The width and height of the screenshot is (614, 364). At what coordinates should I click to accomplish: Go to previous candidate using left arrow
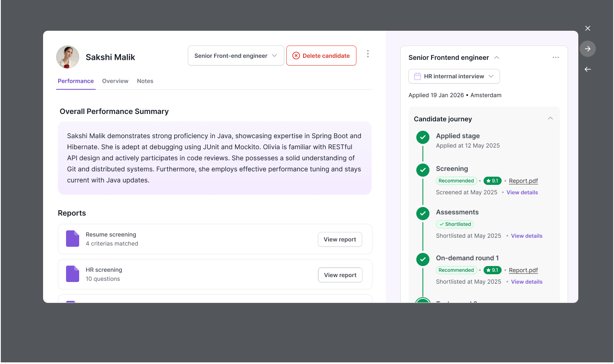pyautogui.click(x=588, y=69)
